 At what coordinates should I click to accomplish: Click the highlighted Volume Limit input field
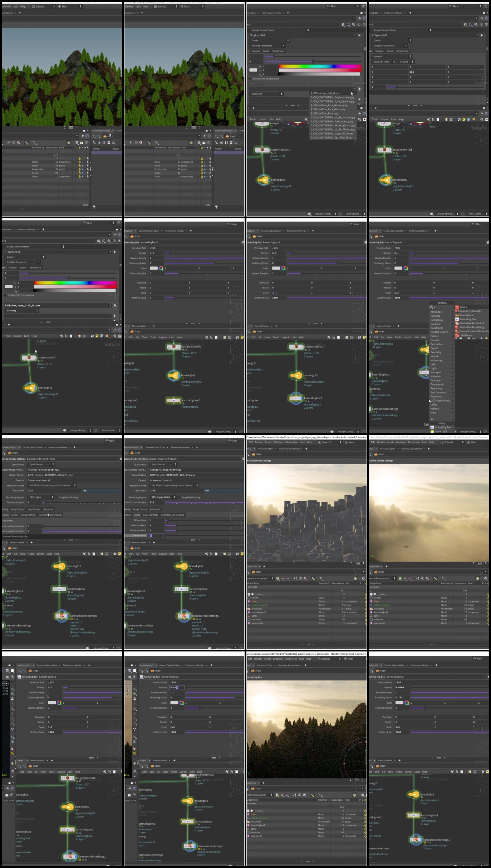click(156, 535)
